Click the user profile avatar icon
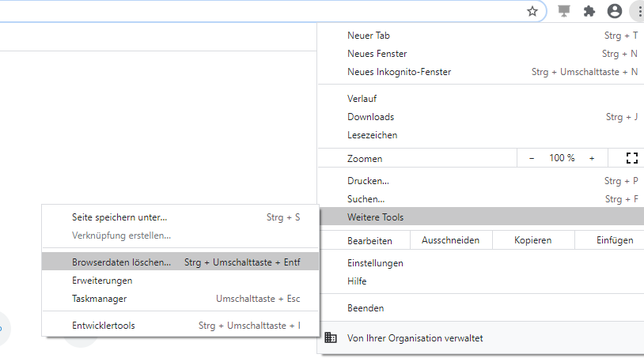Viewport: 644px width, 358px height. pos(614,11)
